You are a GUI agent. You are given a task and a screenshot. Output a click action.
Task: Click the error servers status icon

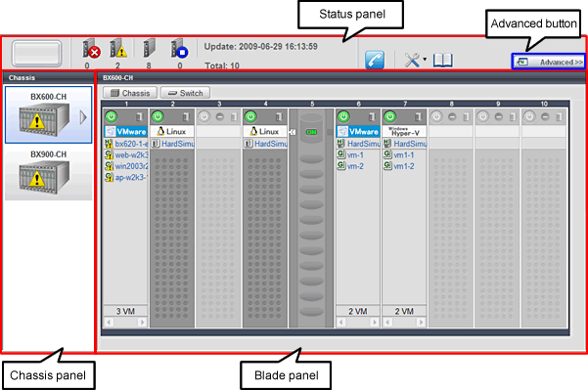point(91,48)
